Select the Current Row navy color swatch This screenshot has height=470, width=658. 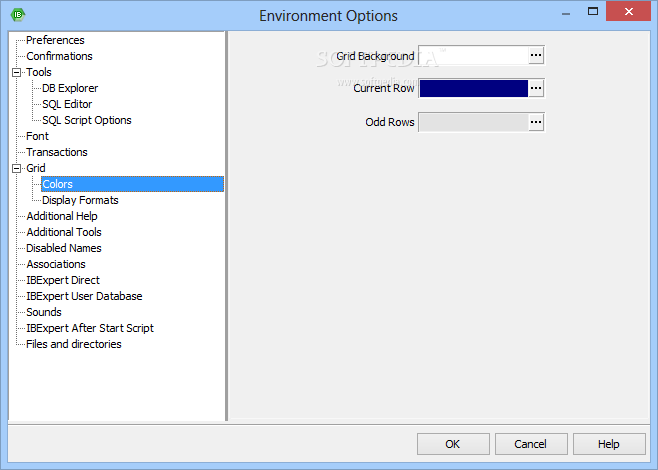tap(474, 88)
